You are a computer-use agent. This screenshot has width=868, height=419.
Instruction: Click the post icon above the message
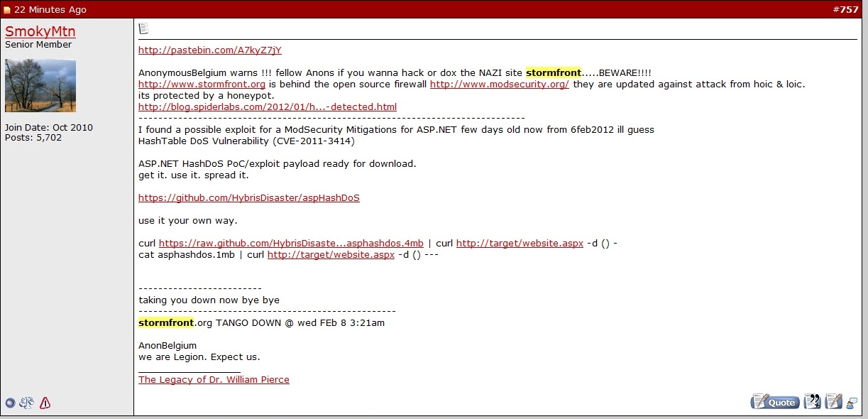(144, 28)
